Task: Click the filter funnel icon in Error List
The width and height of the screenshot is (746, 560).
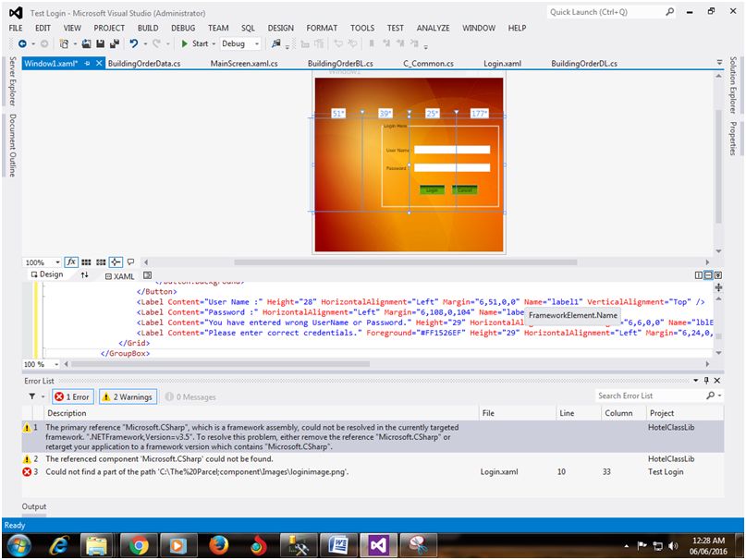Action: 31,396
